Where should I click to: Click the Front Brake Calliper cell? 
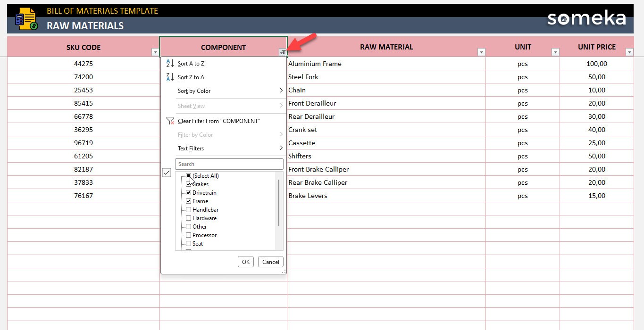[386, 169]
